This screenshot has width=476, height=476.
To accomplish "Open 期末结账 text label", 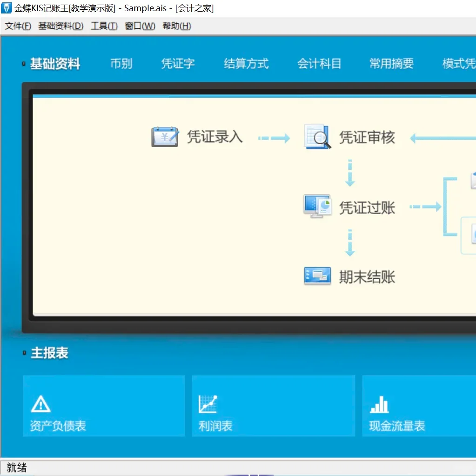I will point(367,277).
